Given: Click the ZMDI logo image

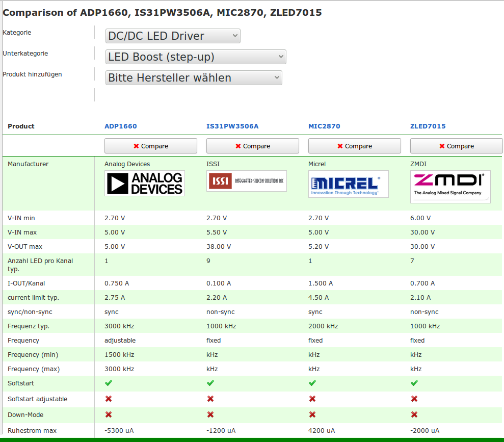Looking at the screenshot, I should [450, 187].
